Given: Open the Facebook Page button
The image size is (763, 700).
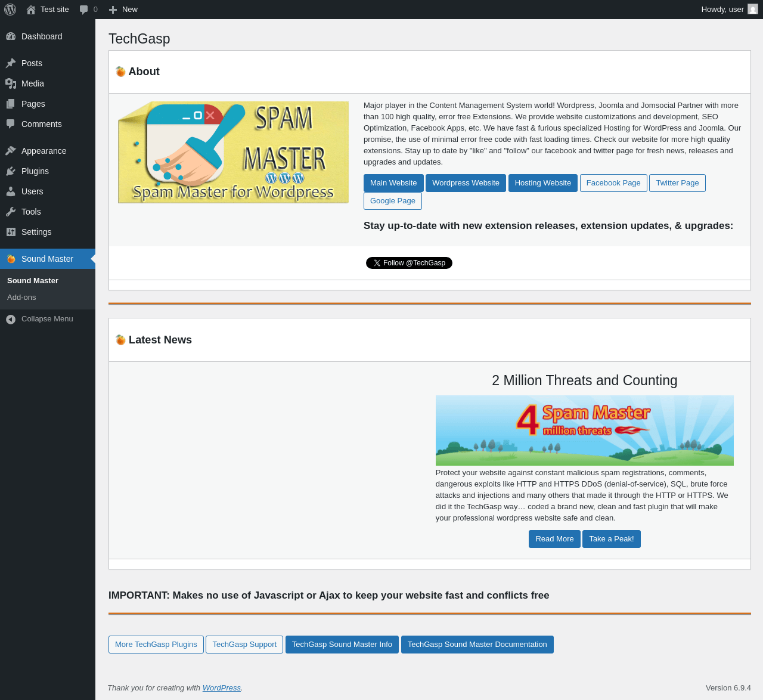Looking at the screenshot, I should coord(613,183).
